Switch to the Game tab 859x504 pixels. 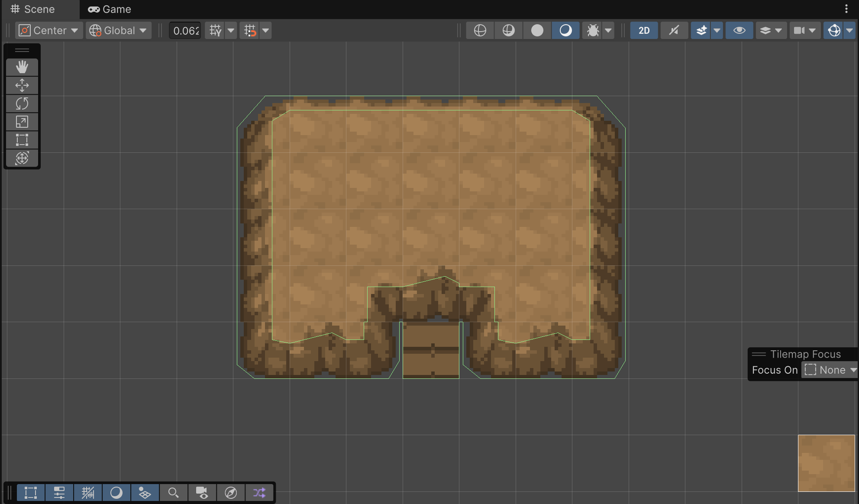tap(109, 9)
